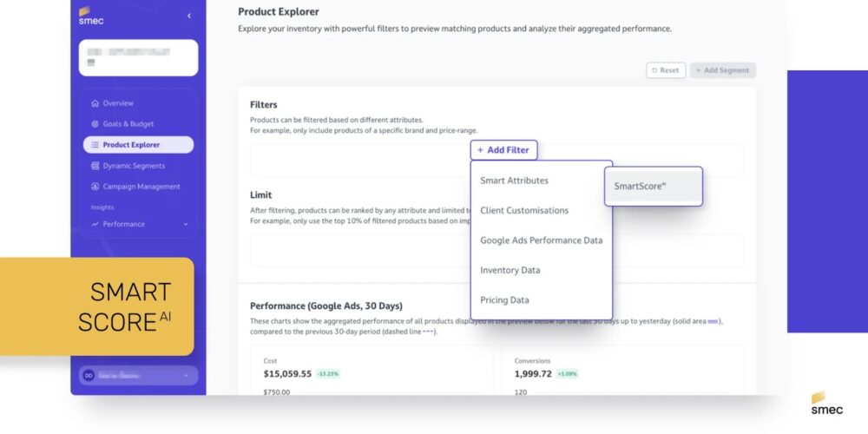This screenshot has width=868, height=434.
Task: Open the Add Filter dropdown
Action: 503,150
